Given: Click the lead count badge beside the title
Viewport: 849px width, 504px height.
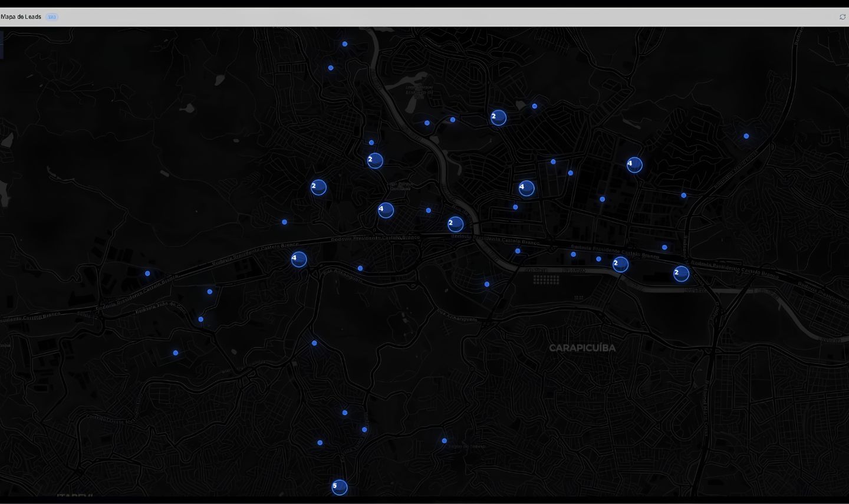Looking at the screenshot, I should 52,17.
